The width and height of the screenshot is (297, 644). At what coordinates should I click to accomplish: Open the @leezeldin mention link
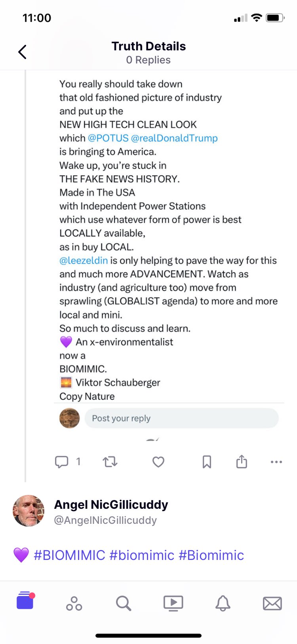(84, 261)
